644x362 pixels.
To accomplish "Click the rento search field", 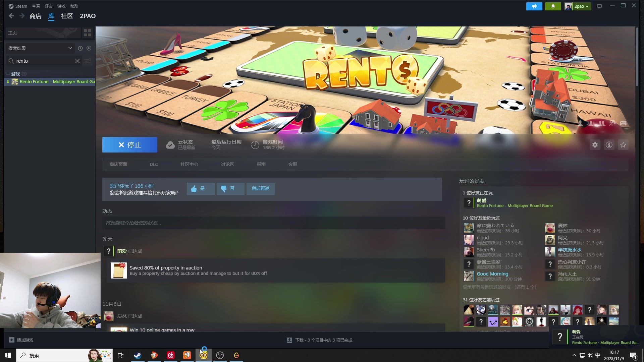I will [x=44, y=61].
